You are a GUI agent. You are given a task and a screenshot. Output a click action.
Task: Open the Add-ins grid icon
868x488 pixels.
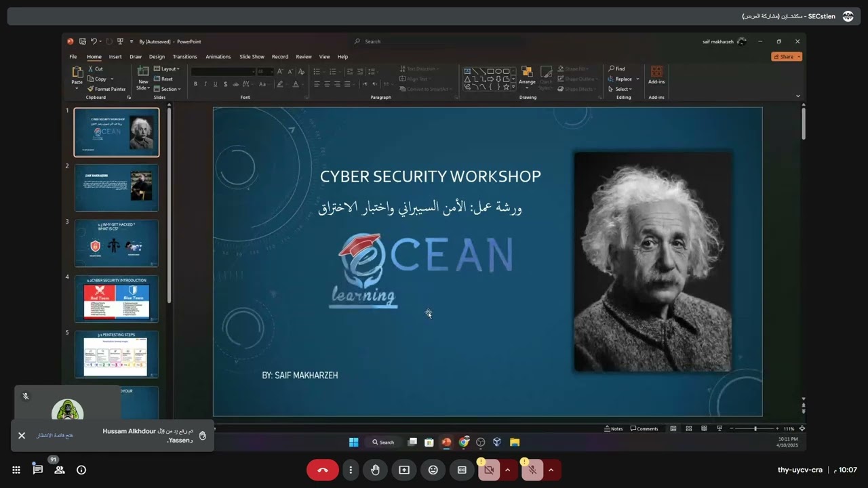coord(656,71)
